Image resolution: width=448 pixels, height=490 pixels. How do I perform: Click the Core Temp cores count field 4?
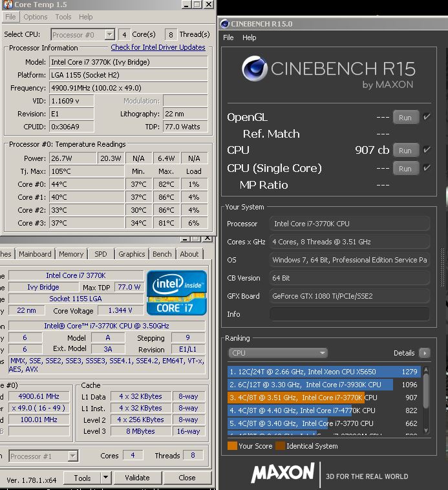click(x=124, y=35)
